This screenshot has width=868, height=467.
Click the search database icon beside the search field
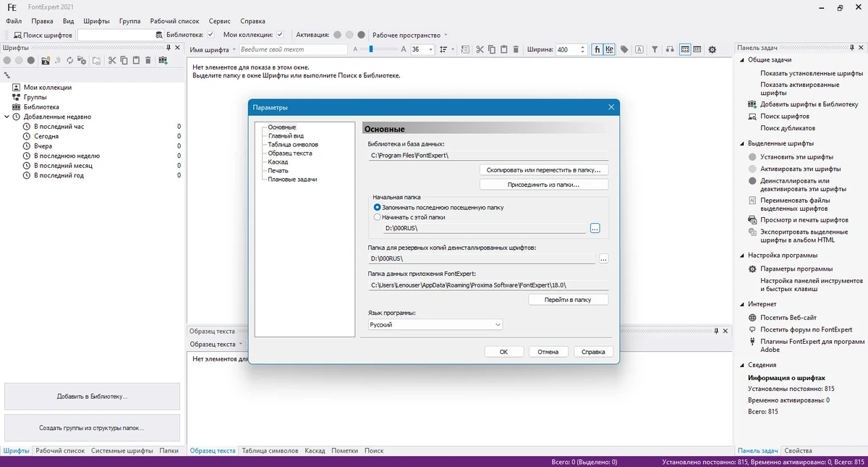pyautogui.click(x=159, y=34)
